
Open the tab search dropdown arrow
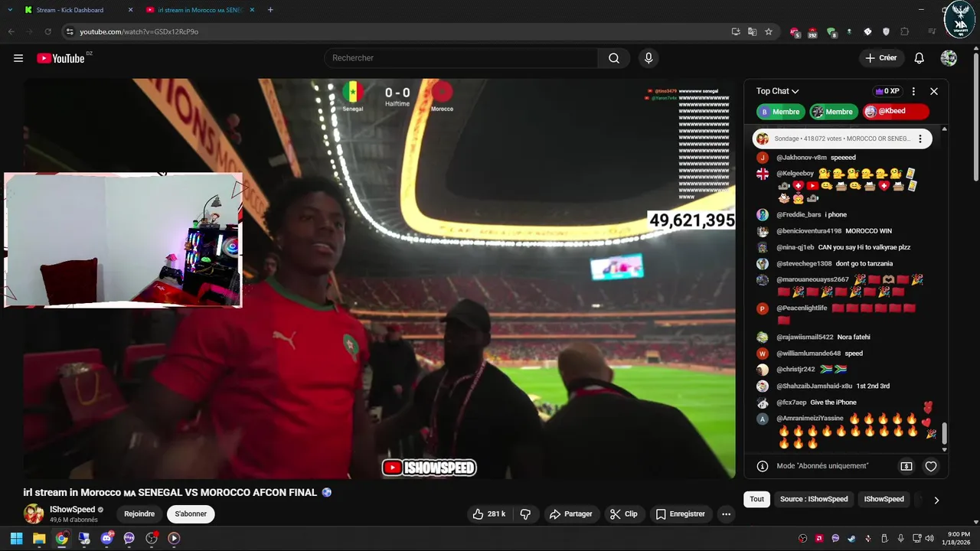coord(10,10)
